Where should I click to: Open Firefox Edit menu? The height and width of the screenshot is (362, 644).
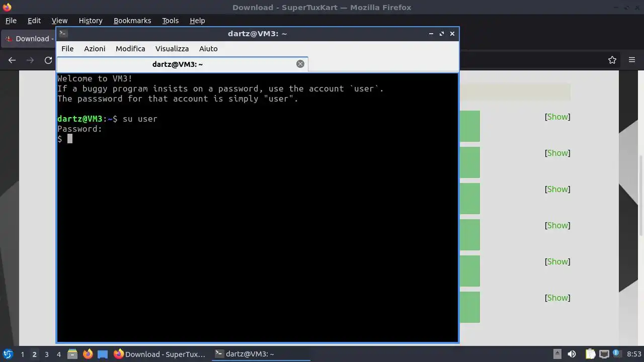tap(34, 21)
